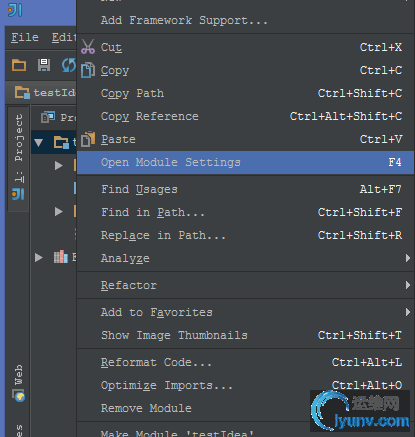This screenshot has height=437, width=415.
Task: Click the Synchronize refresh icon in toolbar
Action: point(69,65)
